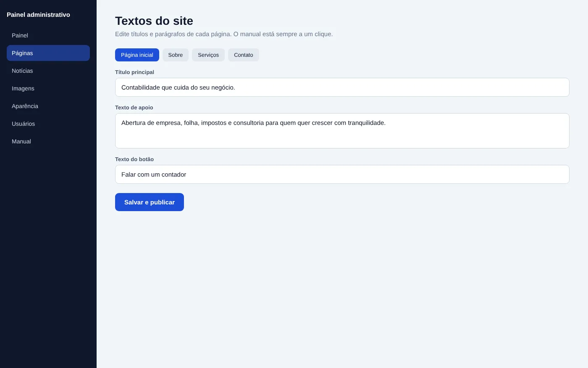Screen dimensions: 588x368
Task: Go to Notícias section
Action: (x=48, y=71)
